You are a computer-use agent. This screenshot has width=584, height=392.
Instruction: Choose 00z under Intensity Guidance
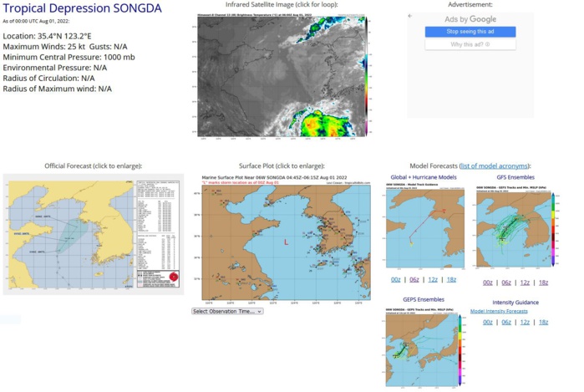pos(487,322)
